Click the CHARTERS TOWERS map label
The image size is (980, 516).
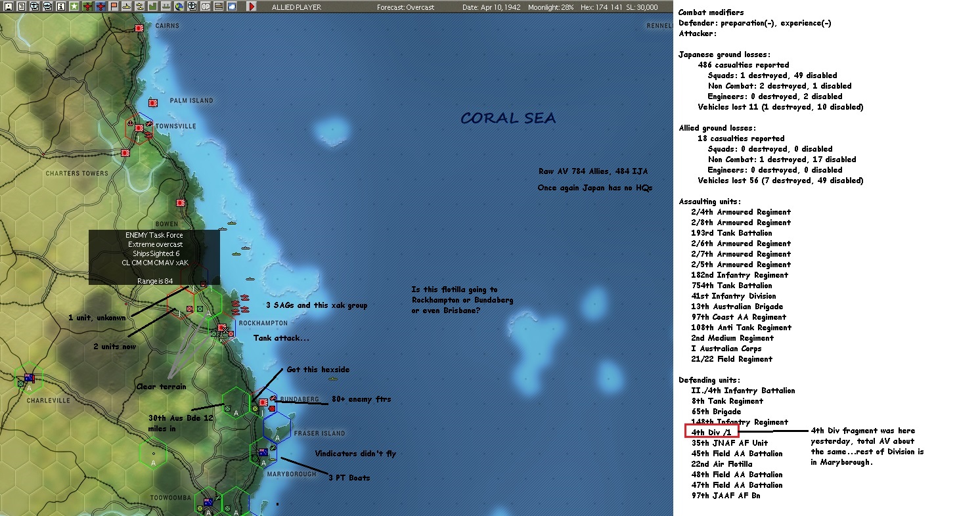pos(77,173)
